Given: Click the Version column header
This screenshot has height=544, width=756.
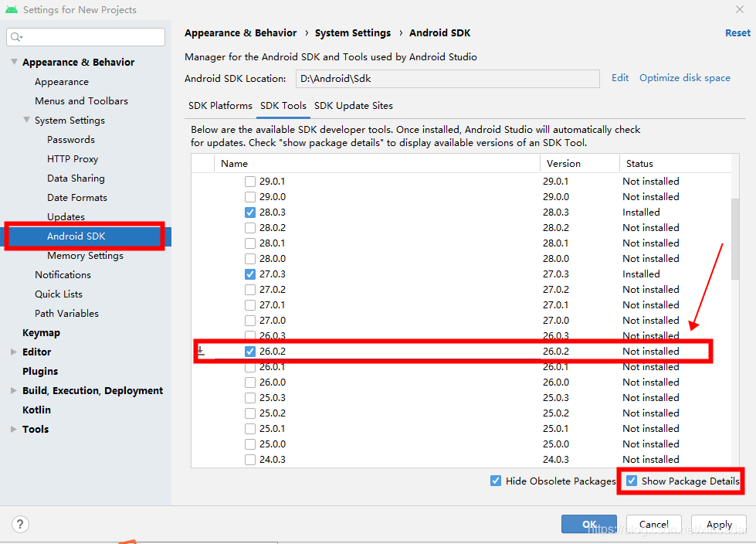Looking at the screenshot, I should pyautogui.click(x=580, y=164).
